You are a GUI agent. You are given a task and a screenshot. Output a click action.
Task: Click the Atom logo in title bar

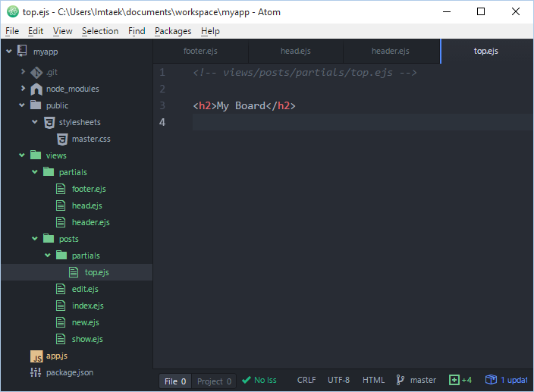(x=13, y=11)
